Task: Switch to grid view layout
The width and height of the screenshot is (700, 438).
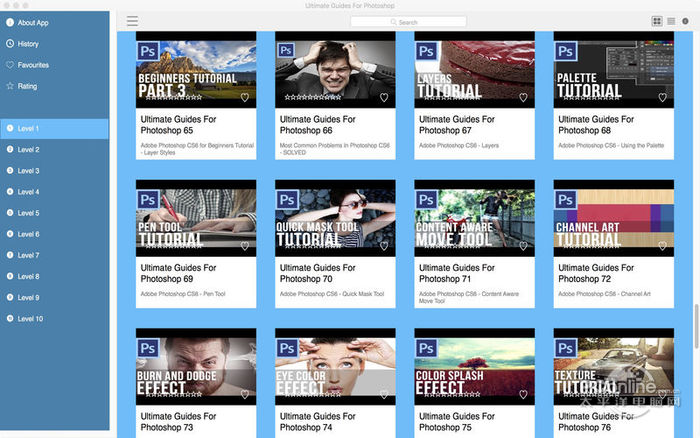Action: coord(657,21)
